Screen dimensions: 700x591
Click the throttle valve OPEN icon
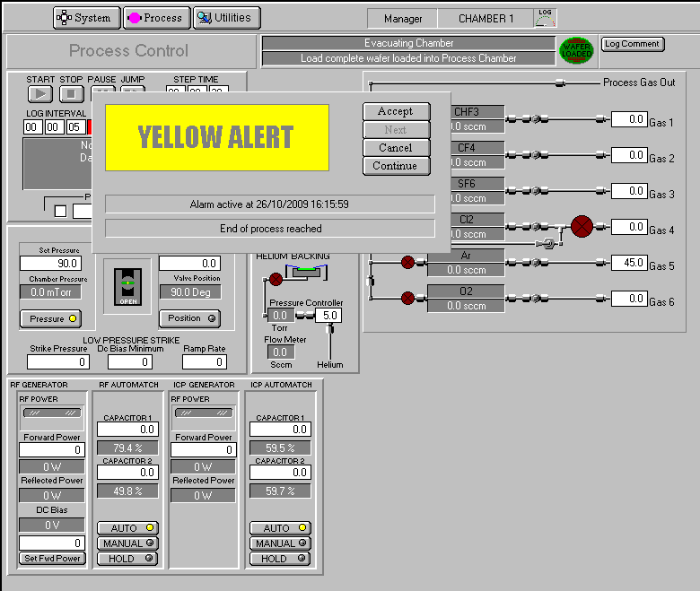(127, 287)
